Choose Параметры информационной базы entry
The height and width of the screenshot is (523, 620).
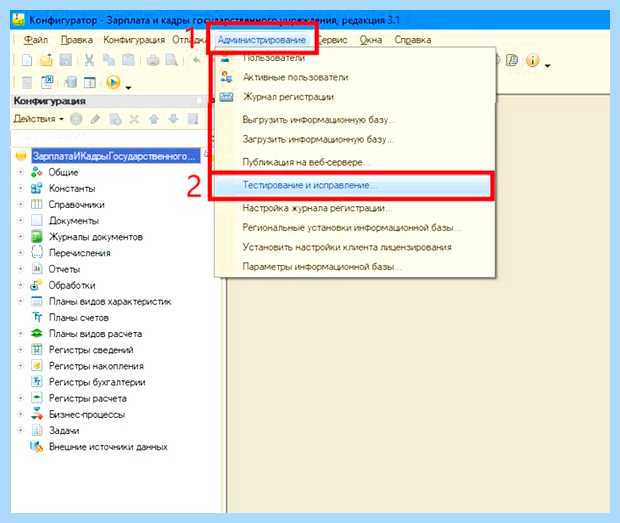(354, 267)
